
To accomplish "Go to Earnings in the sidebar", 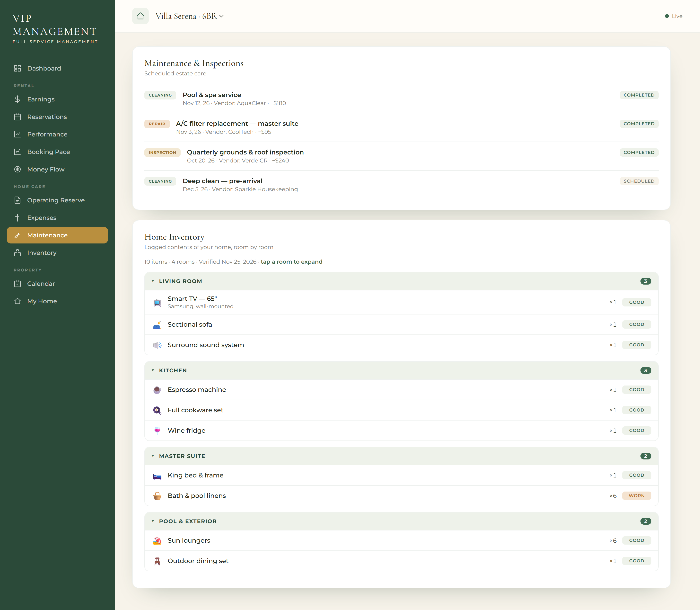I will click(x=57, y=99).
